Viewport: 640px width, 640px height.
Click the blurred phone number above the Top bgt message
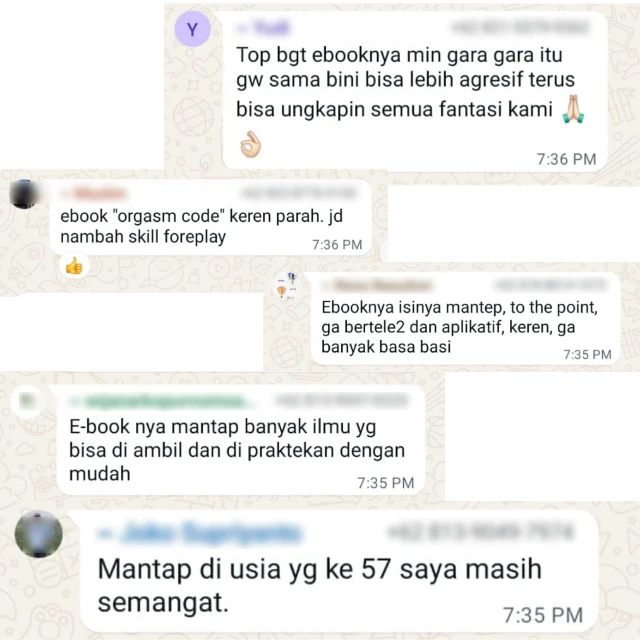521,27
